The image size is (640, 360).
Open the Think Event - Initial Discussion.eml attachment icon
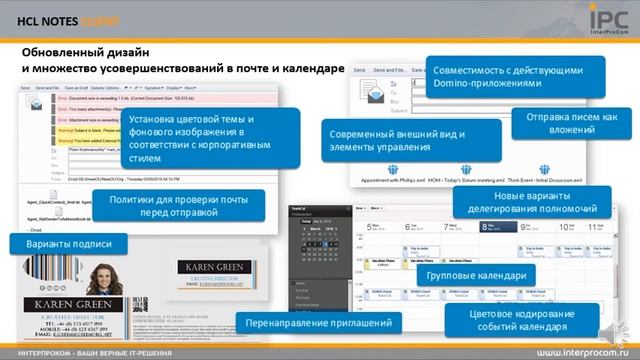[544, 169]
